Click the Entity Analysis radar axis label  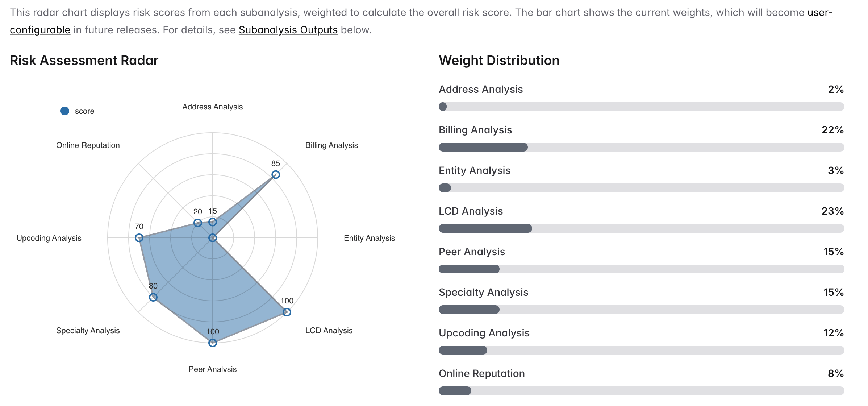[x=369, y=238]
